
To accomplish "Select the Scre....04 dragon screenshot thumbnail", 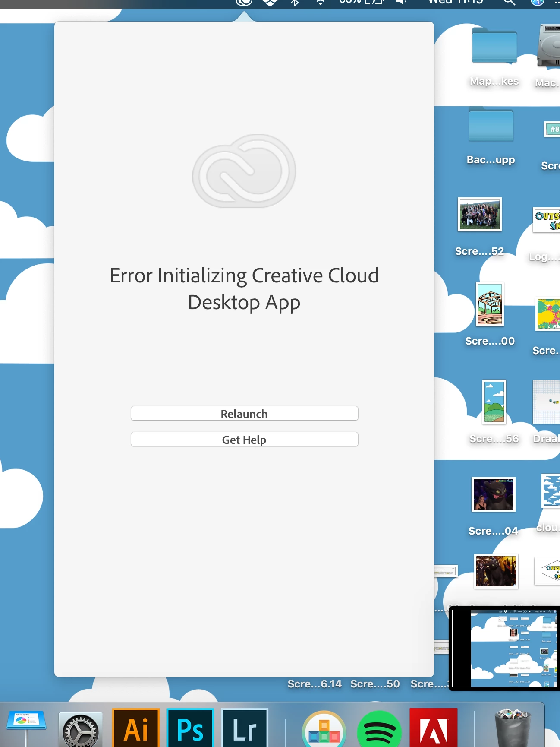I will click(x=494, y=494).
